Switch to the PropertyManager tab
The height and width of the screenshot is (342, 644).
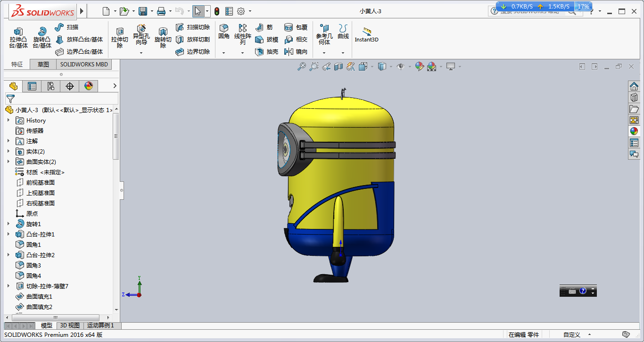32,86
